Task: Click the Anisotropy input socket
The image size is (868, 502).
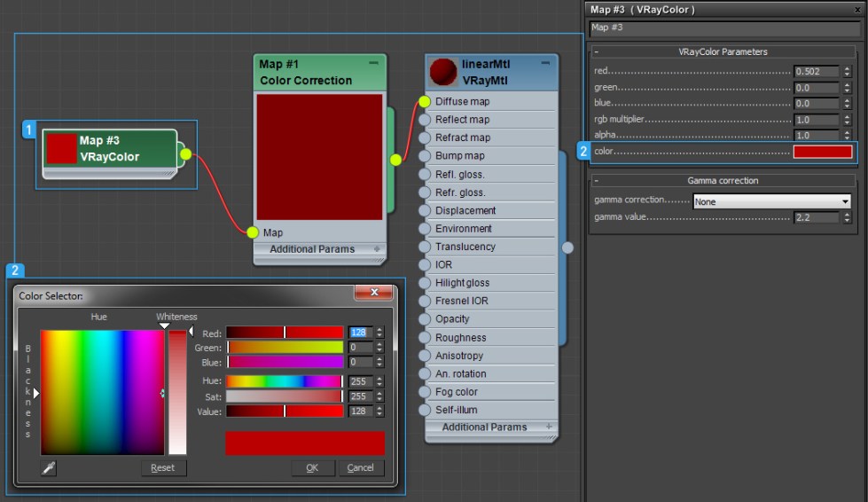Action: coord(425,356)
